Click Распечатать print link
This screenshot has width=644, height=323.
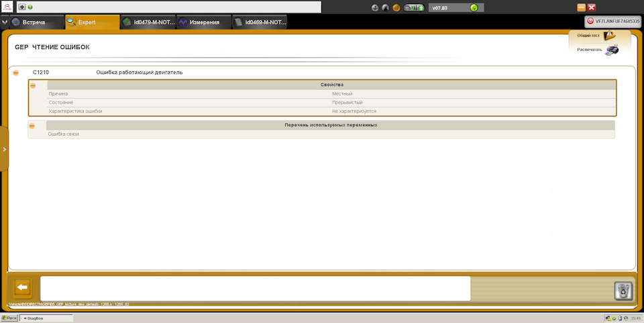point(590,50)
